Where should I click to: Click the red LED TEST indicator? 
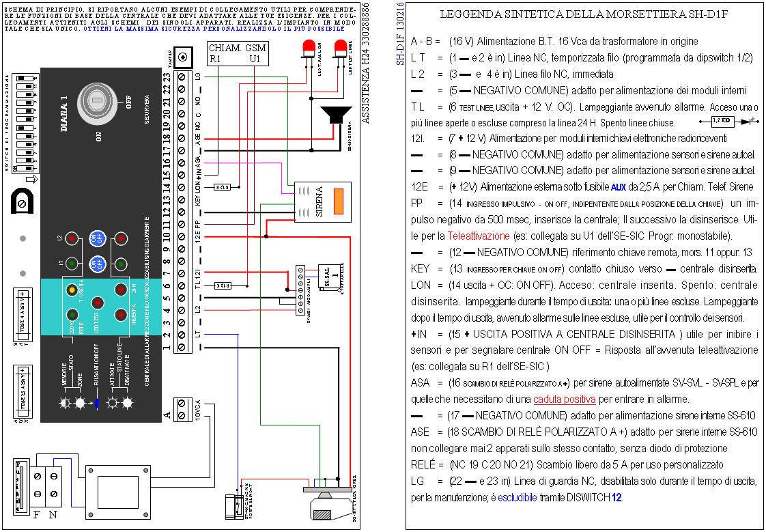(97, 303)
